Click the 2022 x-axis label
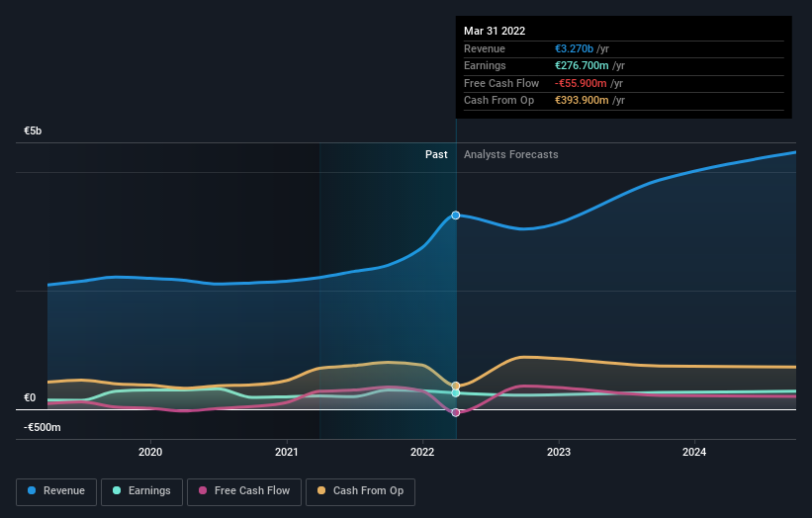812x518 pixels. point(422,453)
